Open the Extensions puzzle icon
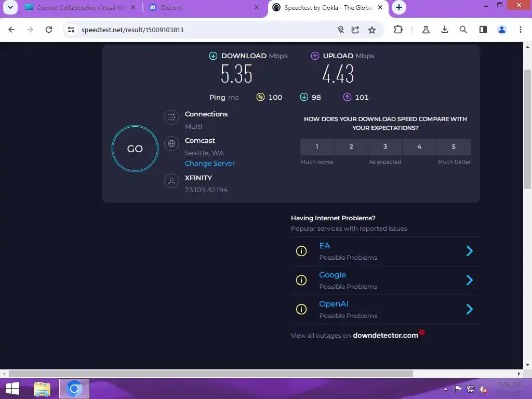The image size is (532, 399). pos(398,30)
